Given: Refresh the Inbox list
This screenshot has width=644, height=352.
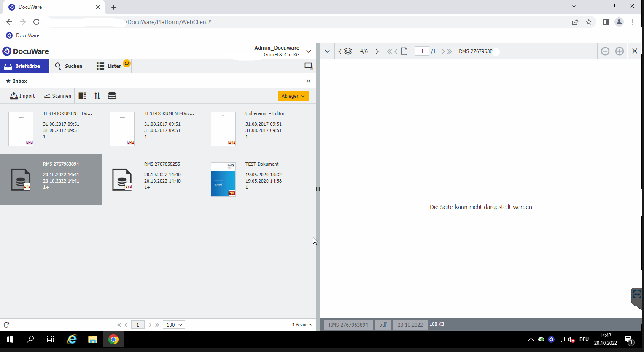Looking at the screenshot, I should click(6, 325).
